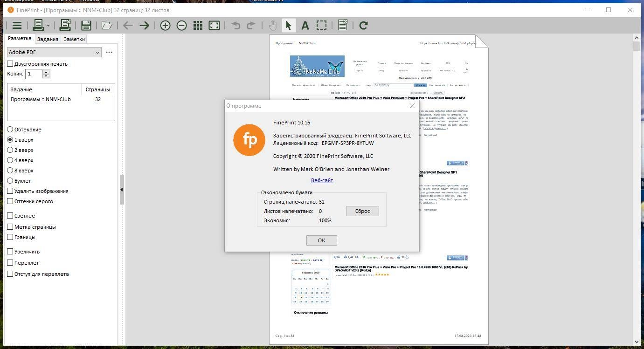Enable Двусторонняя печать checkbox
This screenshot has width=644, height=349.
click(10, 64)
